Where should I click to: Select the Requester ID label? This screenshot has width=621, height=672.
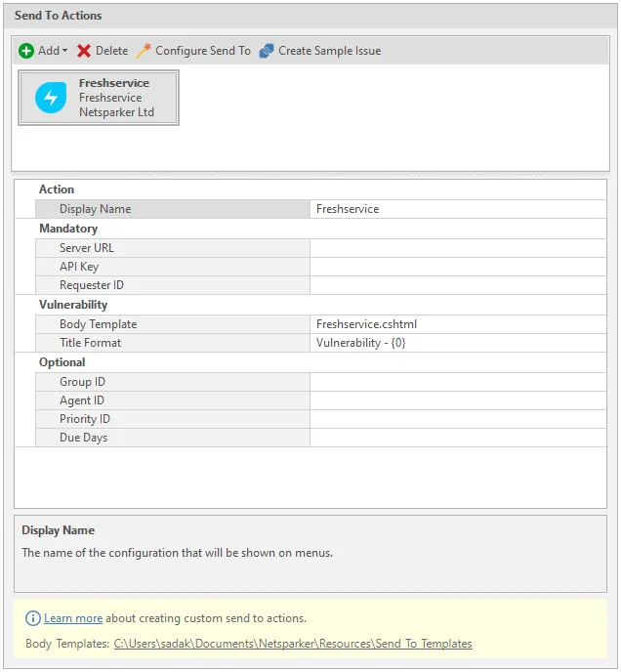[x=92, y=285]
